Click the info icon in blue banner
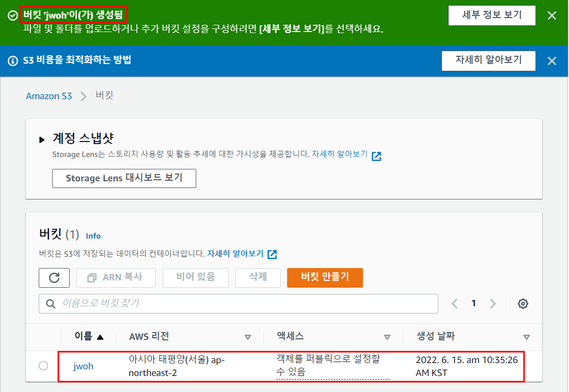569x392 pixels. 13,60
